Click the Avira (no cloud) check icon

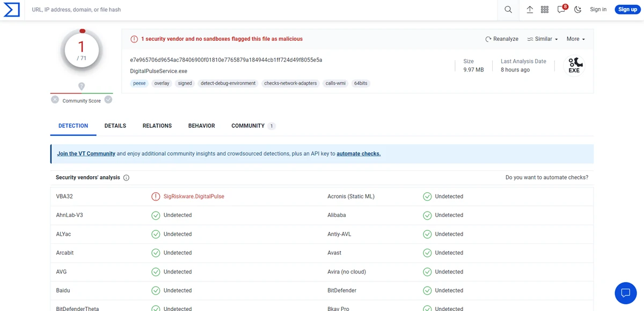pos(427,272)
